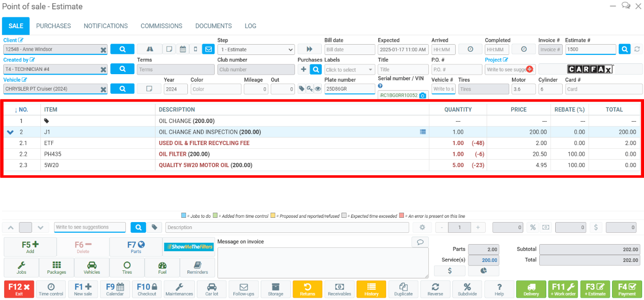
Task: Open the Calendar with F9 button
Action: (x=115, y=289)
